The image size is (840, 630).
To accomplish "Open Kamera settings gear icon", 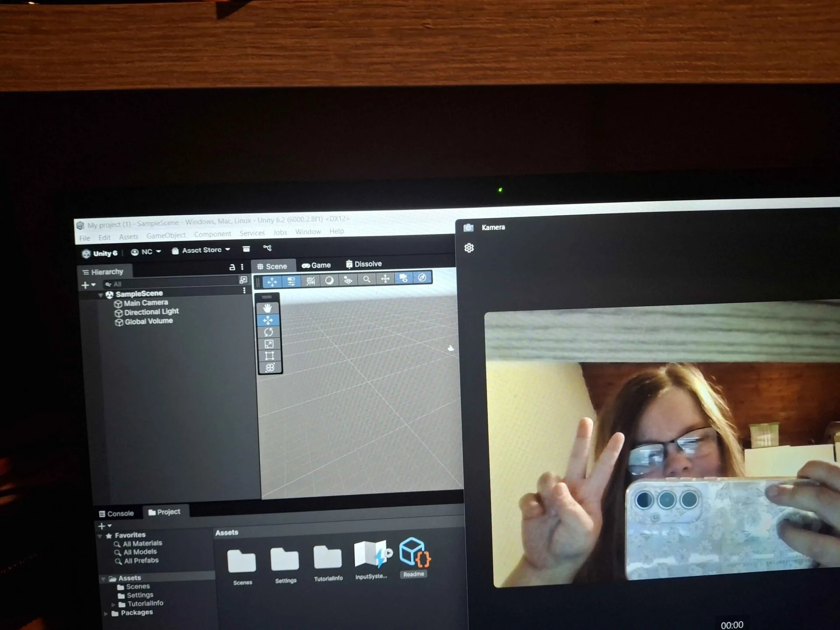I will point(469,248).
